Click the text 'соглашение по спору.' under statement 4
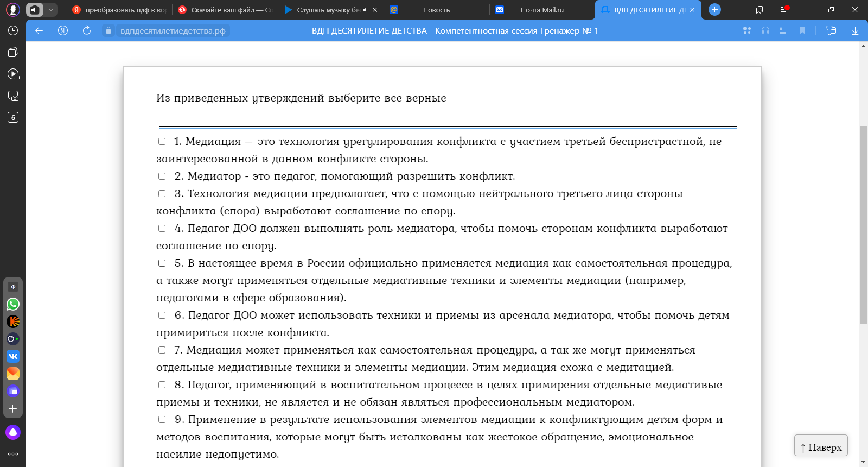 (216, 246)
